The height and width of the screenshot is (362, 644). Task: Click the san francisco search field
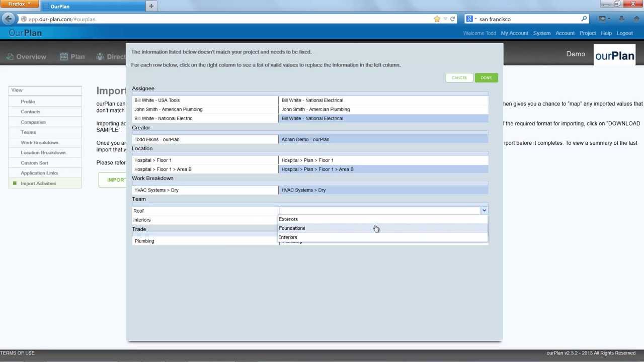pos(528,19)
